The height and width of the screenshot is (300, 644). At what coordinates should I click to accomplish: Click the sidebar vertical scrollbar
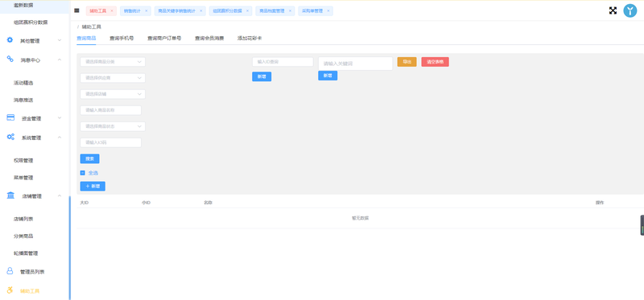click(x=70, y=248)
